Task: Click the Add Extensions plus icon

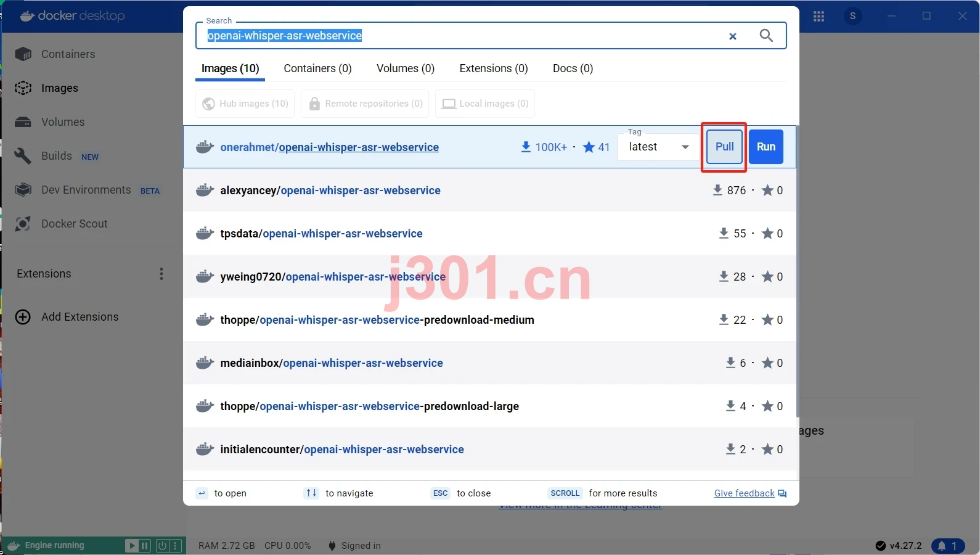Action: [23, 317]
